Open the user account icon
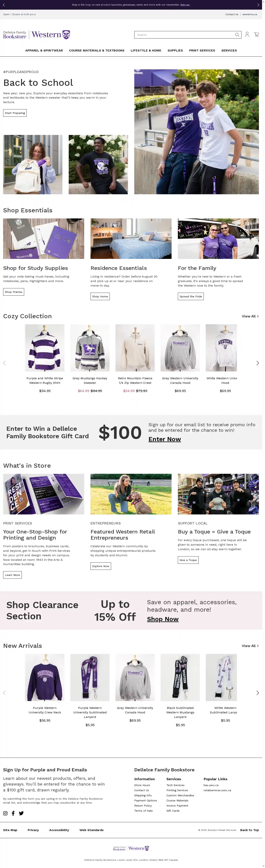 pyautogui.click(x=247, y=35)
